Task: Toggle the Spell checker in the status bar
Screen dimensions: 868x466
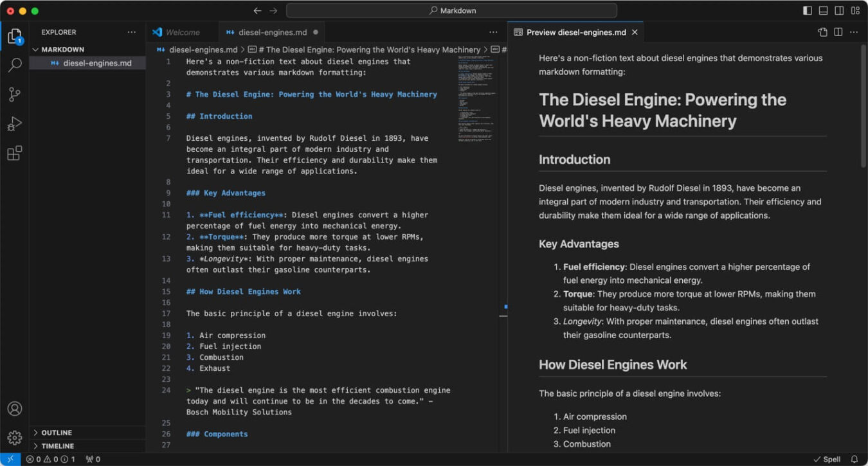Action: point(827,459)
